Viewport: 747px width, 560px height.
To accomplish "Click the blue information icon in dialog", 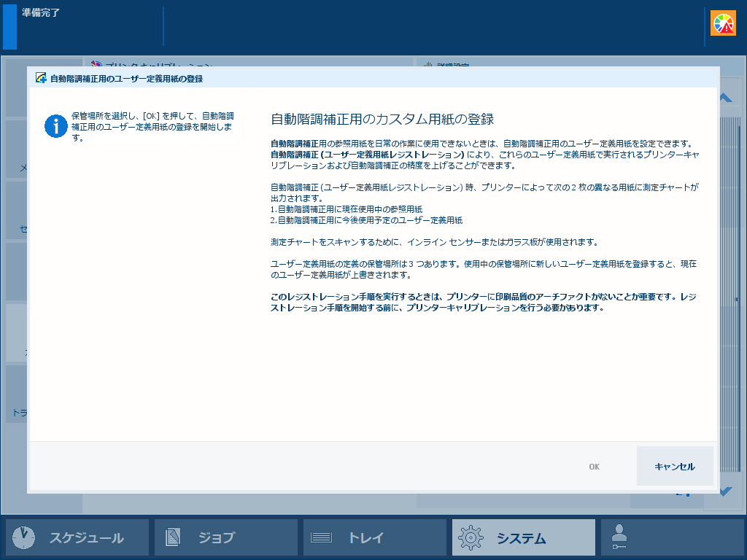I will (55, 126).
